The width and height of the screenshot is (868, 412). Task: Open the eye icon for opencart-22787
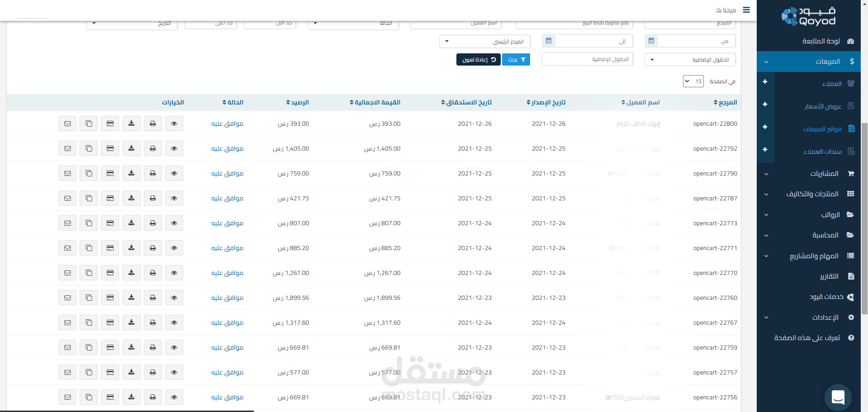(x=174, y=198)
